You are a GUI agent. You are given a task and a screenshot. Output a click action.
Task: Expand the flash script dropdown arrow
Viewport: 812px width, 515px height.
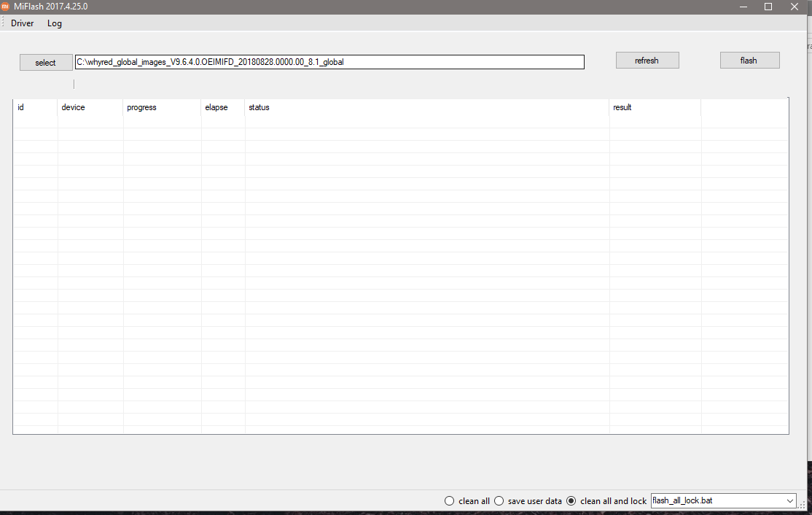coord(789,501)
